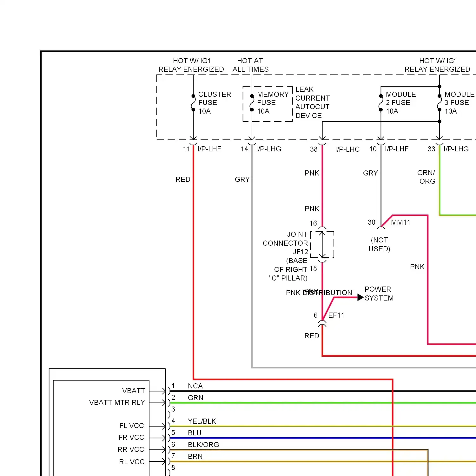
Task: Click the RL VCC terminal label
Action: 132,462
